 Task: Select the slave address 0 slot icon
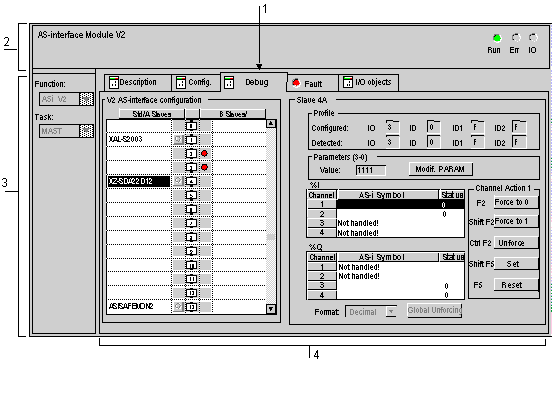tap(192, 126)
